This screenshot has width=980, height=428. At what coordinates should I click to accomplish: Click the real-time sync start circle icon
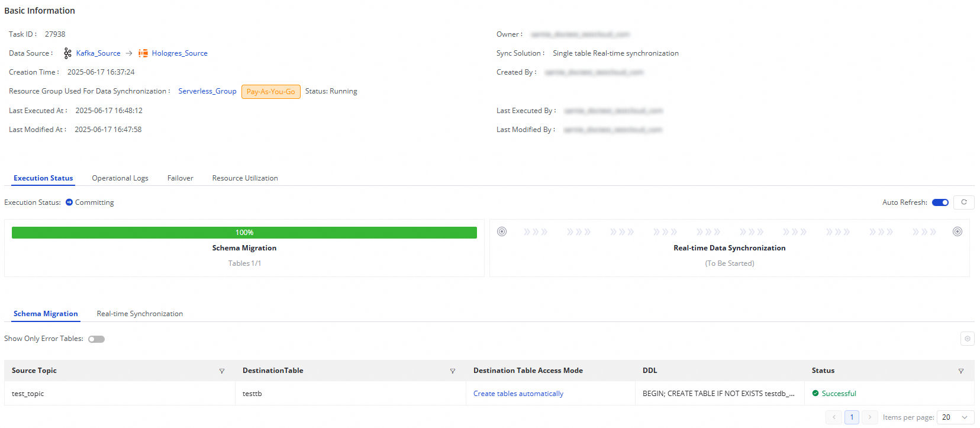502,231
